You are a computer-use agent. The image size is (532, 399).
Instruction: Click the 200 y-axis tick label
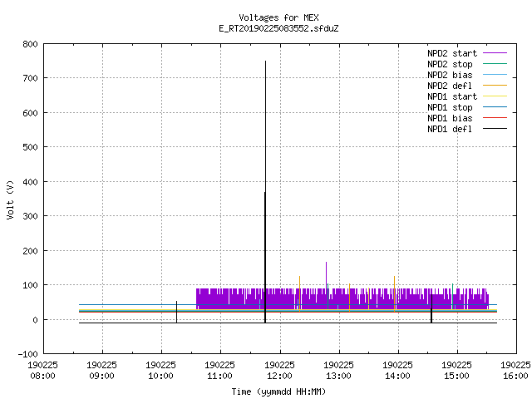coord(30,251)
